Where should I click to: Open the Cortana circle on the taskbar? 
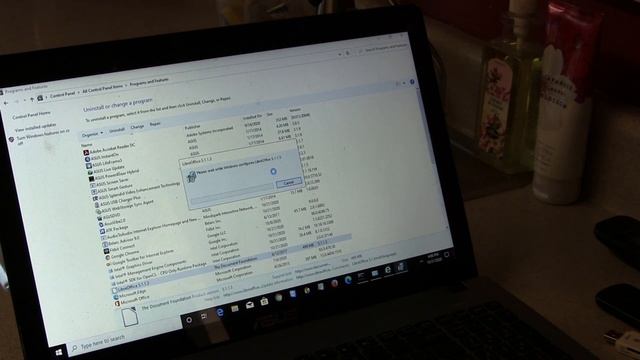[x=189, y=320]
